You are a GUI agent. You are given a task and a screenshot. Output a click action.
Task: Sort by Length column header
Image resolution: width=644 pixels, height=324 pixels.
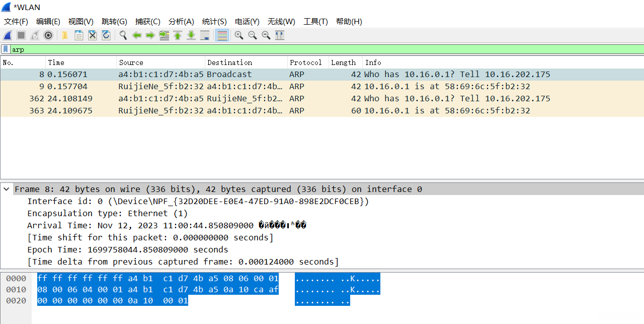click(346, 62)
